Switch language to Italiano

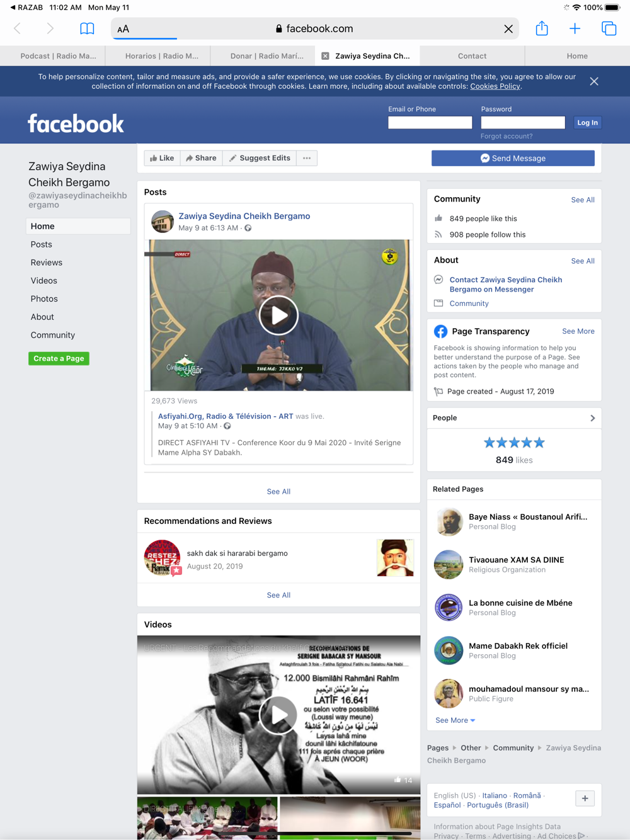point(495,795)
